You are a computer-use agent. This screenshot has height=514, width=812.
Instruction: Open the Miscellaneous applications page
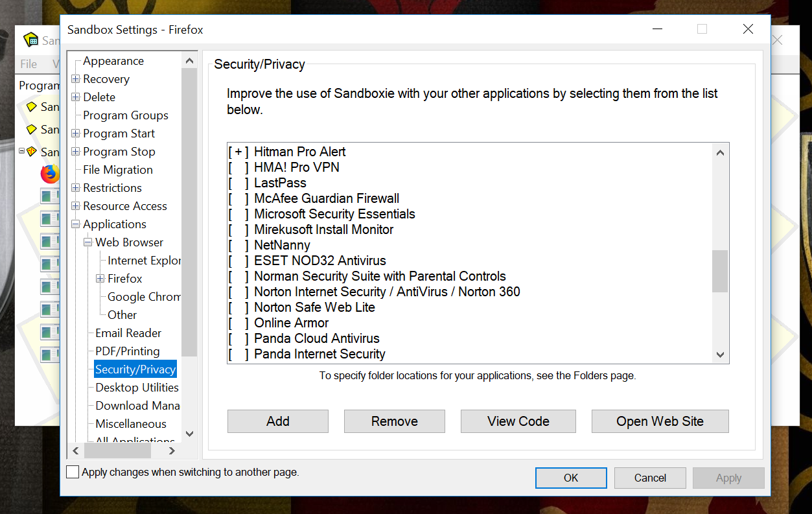pyautogui.click(x=131, y=424)
